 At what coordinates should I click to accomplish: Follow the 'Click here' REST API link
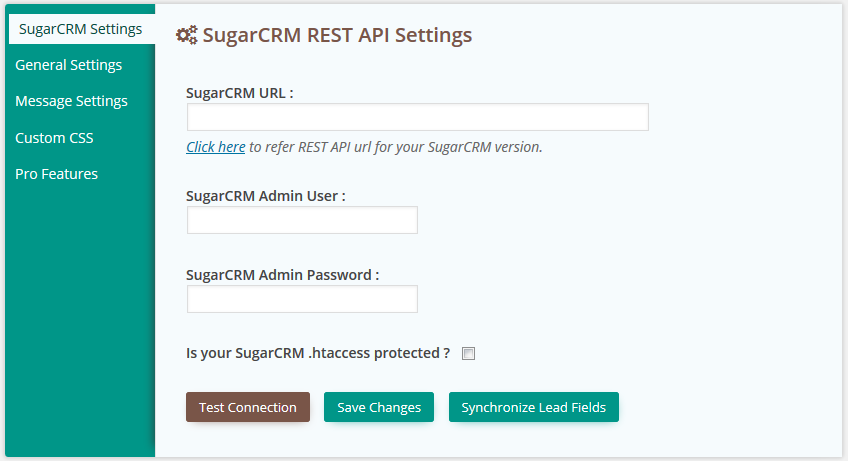(x=215, y=147)
